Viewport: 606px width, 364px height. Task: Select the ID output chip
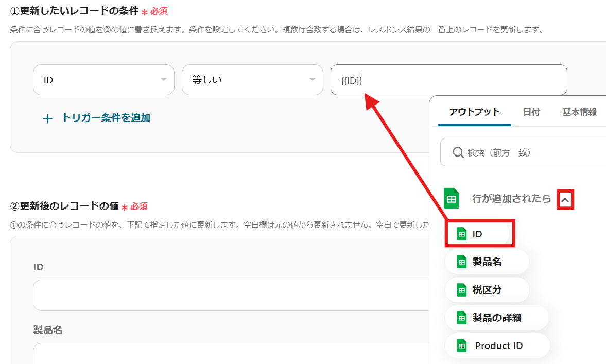click(479, 234)
